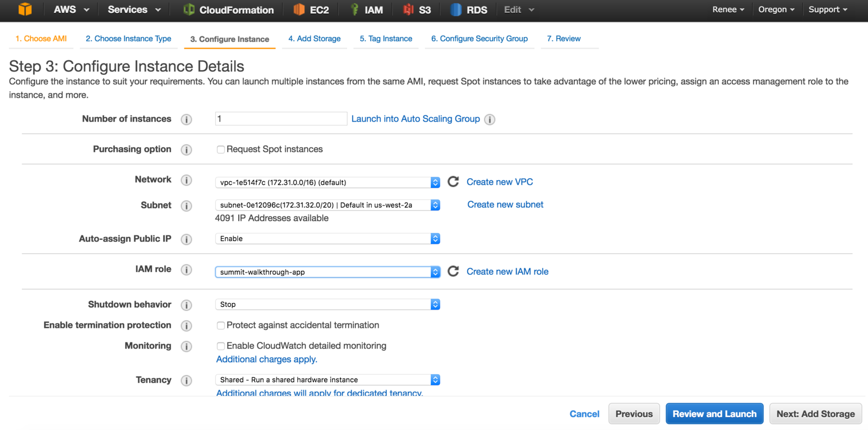The width and height of the screenshot is (868, 430).
Task: Show info for Shutdown behavior
Action: click(x=187, y=305)
